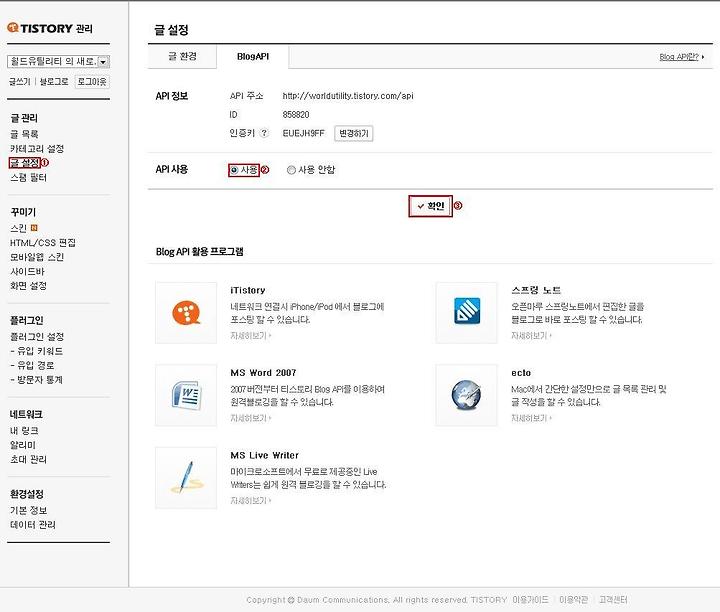The width and height of the screenshot is (720, 612).
Task: Click the ecto title text
Action: (x=521, y=373)
